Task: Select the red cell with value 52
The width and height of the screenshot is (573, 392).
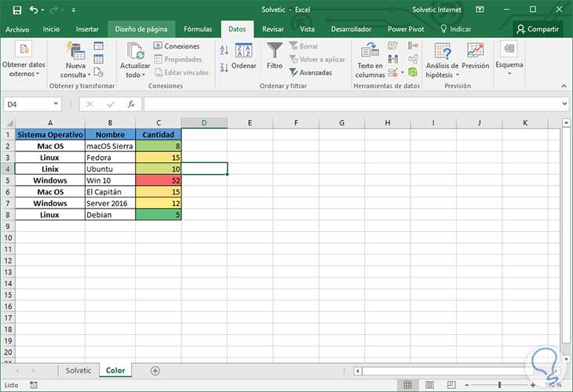Action: point(159,180)
